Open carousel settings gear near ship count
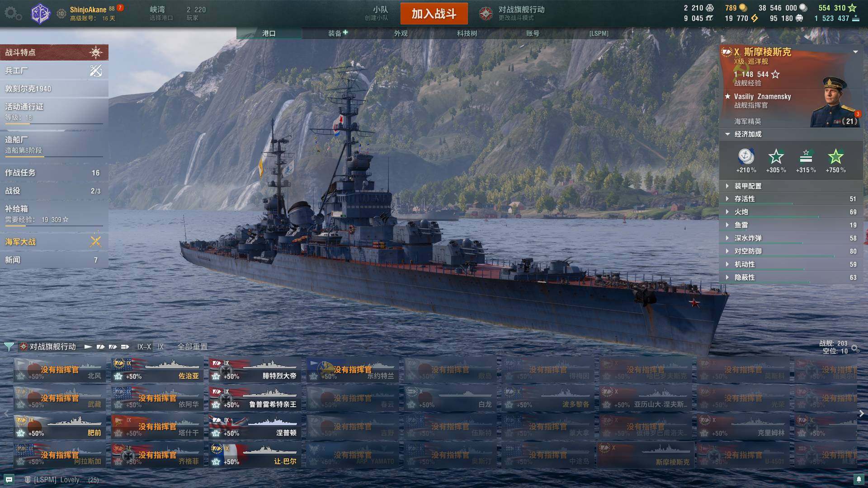The width and height of the screenshot is (868, 488). point(855,348)
